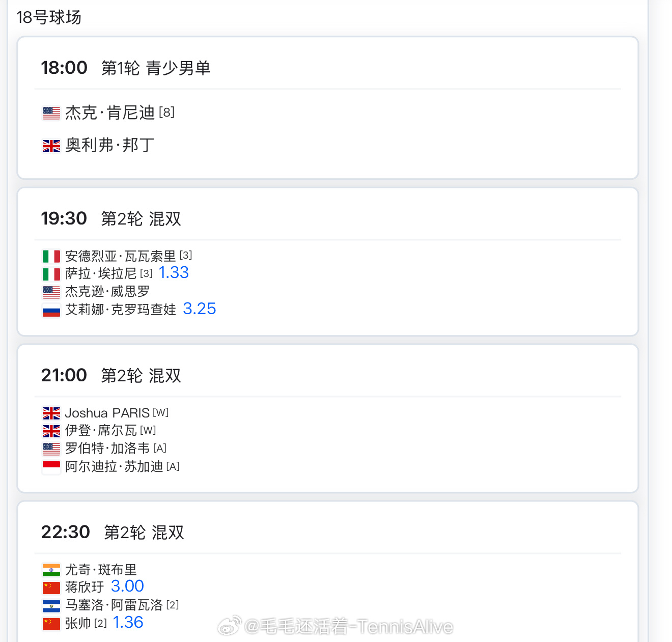Select the 1.36 odds for 张帅
The width and height of the screenshot is (672, 642).
tap(128, 623)
